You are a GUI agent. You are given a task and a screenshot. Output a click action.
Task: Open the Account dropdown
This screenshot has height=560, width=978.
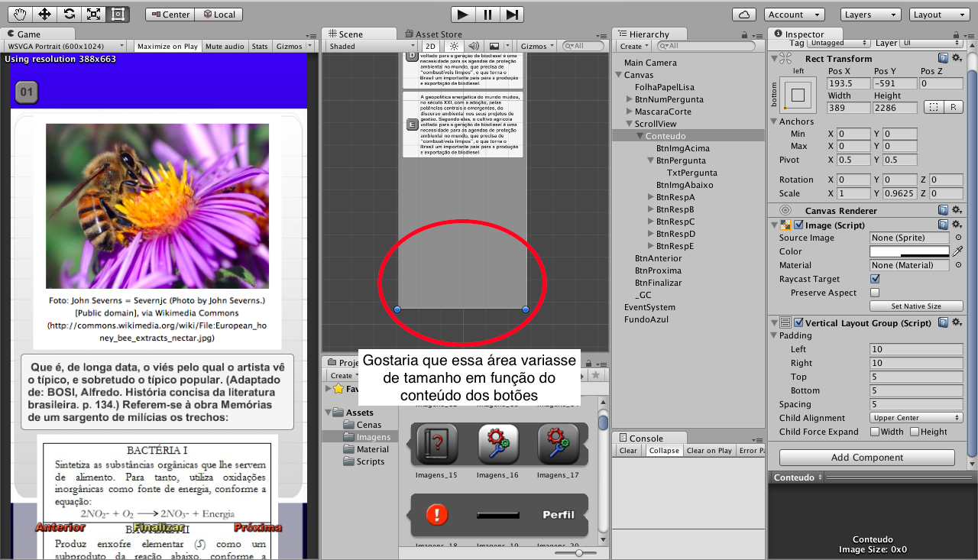[x=794, y=15]
